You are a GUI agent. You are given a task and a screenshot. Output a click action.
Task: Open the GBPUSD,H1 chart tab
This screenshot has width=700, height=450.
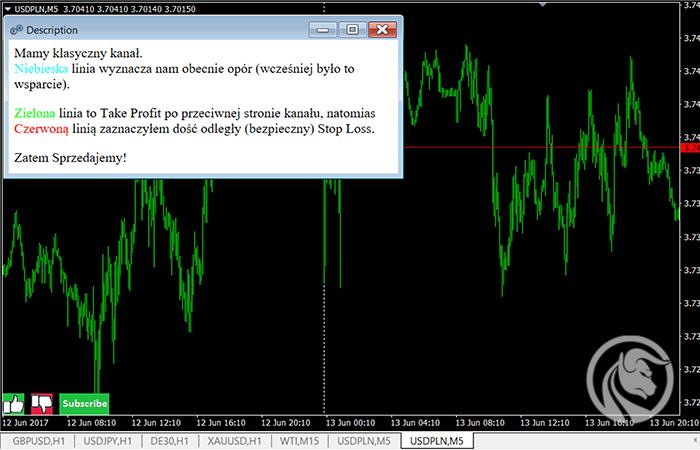pos(39,442)
